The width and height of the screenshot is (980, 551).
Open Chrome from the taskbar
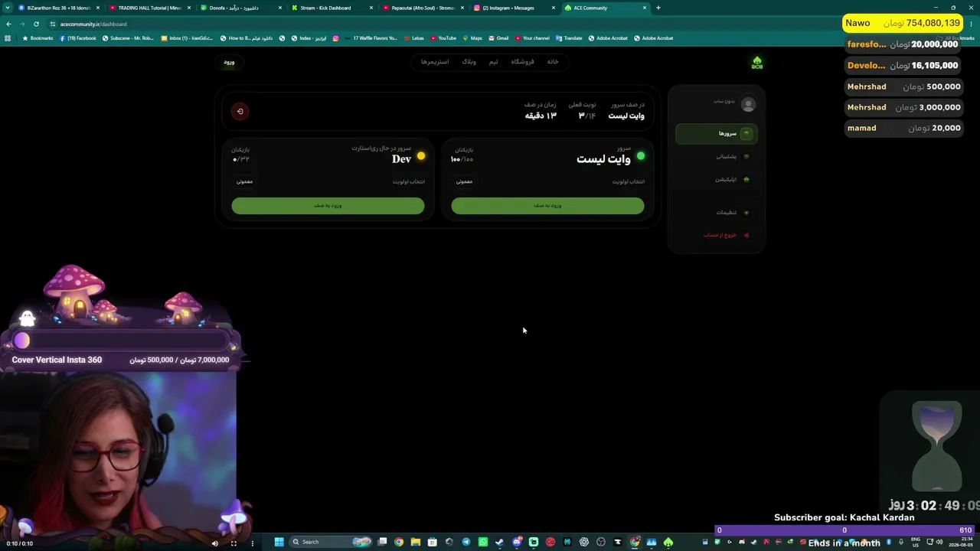(399, 543)
